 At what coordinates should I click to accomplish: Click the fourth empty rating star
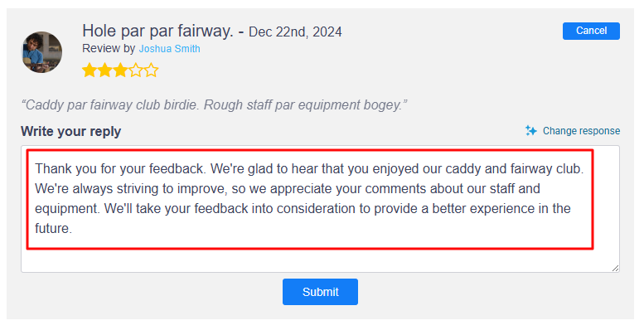[x=136, y=70]
